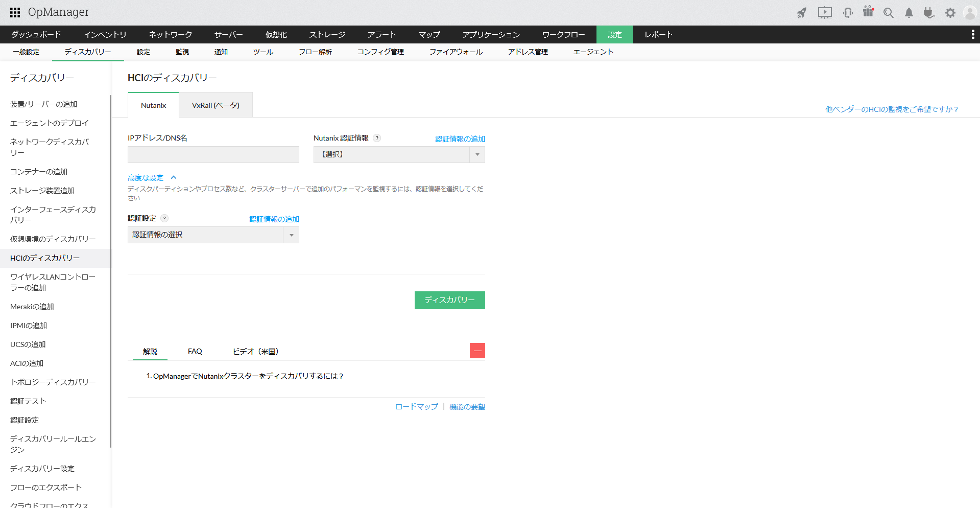
Task: Open the ダッシュボード menu
Action: (36, 34)
